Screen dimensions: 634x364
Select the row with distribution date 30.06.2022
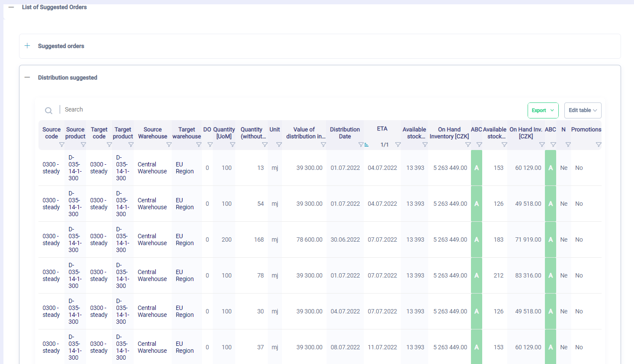tap(345, 239)
